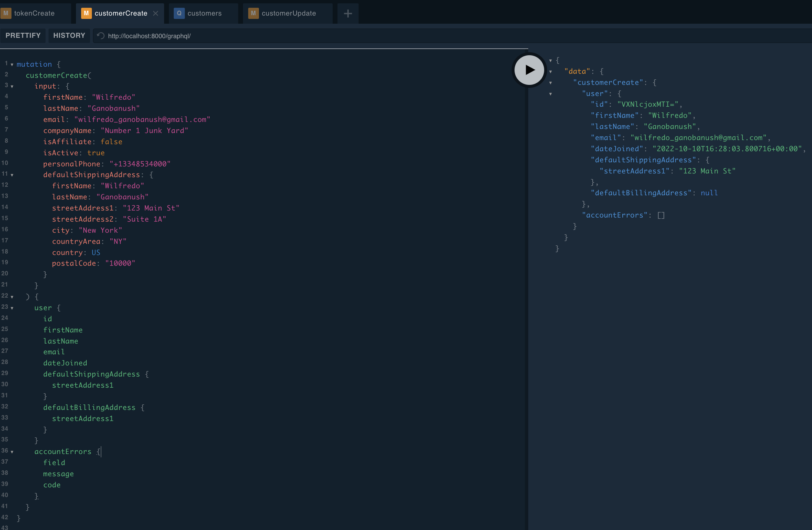This screenshot has height=530, width=812.
Task: Close the customerCreate tab
Action: 156,13
